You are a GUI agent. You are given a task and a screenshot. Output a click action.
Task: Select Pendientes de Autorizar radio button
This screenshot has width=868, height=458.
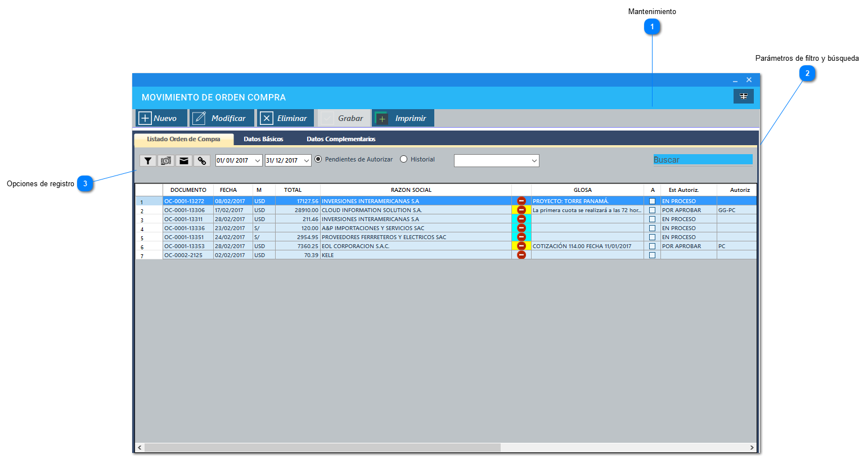click(x=318, y=159)
